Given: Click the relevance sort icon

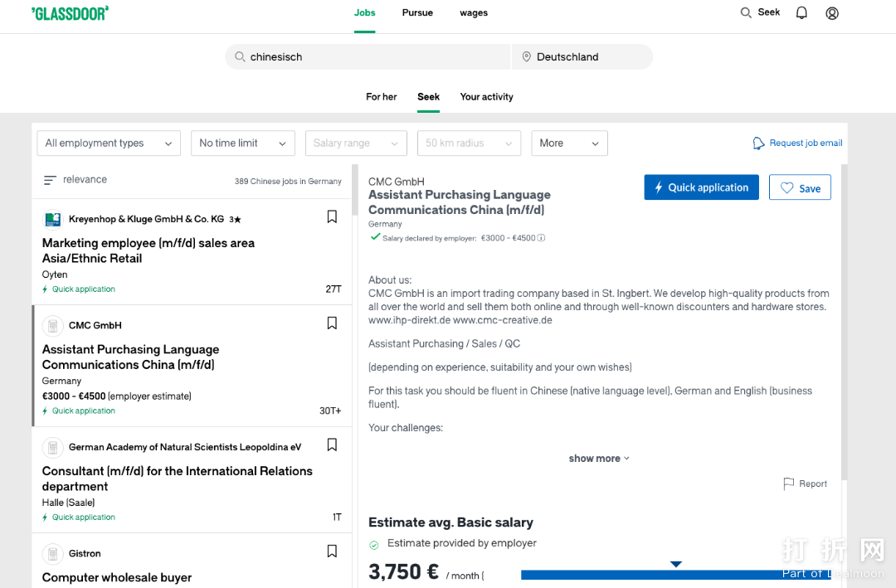Looking at the screenshot, I should click(x=50, y=180).
